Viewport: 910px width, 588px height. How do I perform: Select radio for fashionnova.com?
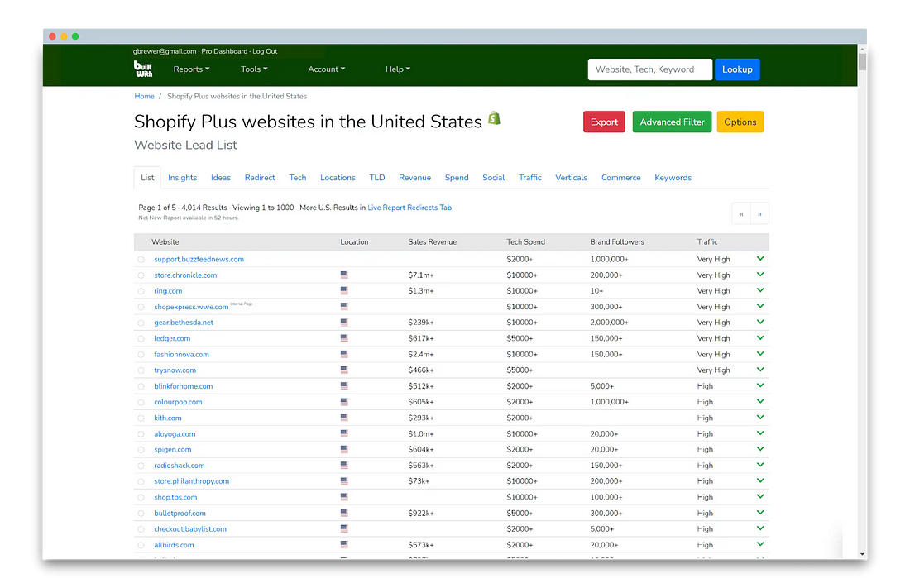pyautogui.click(x=141, y=355)
